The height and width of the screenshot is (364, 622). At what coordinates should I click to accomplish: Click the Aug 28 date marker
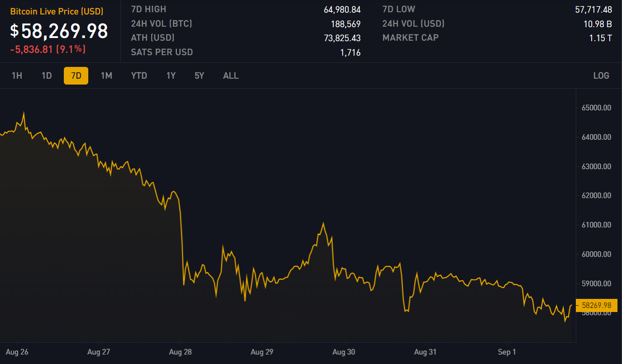(181, 352)
